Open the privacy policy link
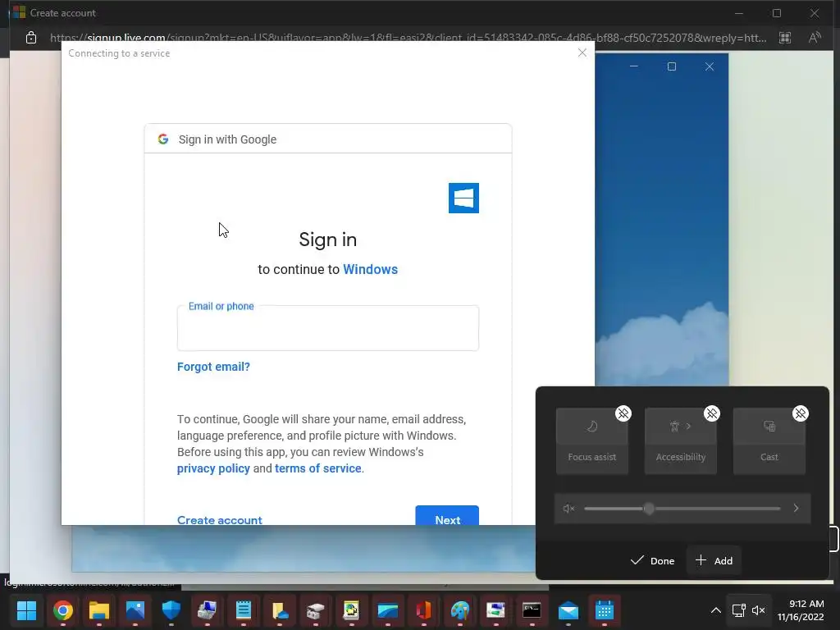Viewport: 840px width, 630px height. 213,468
